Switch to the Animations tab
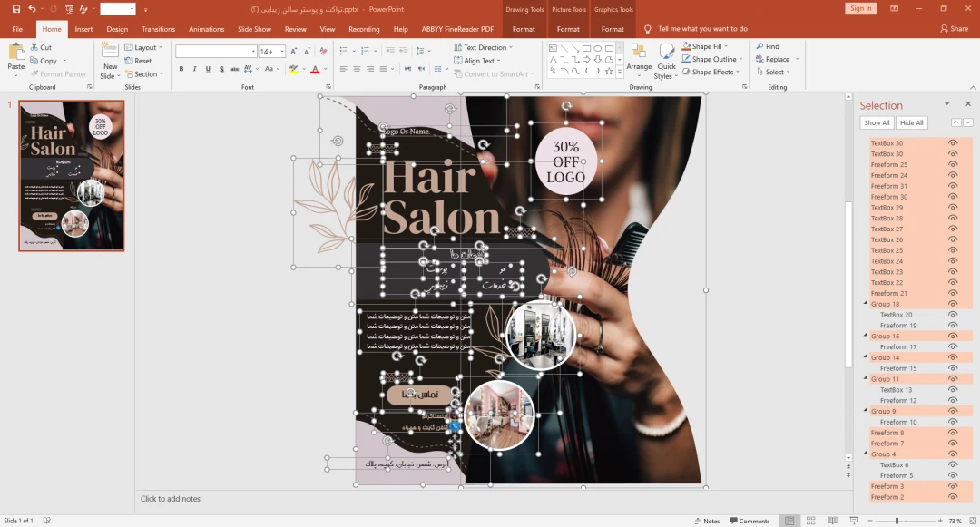The height and width of the screenshot is (527, 980). tap(206, 29)
